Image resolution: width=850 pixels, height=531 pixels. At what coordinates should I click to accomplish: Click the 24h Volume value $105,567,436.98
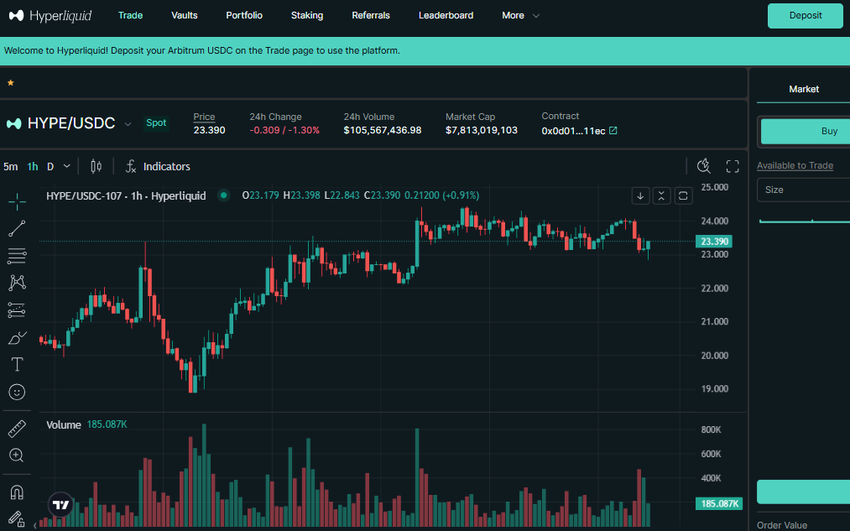pyautogui.click(x=382, y=130)
